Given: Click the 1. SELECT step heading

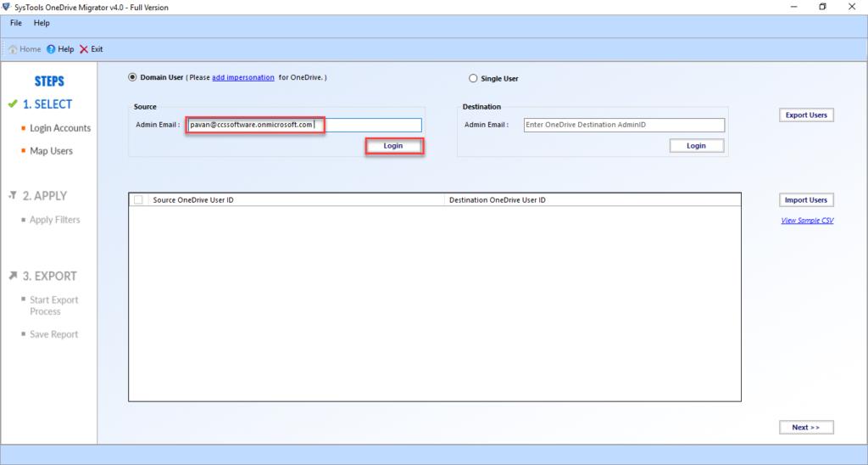Looking at the screenshot, I should point(47,104).
